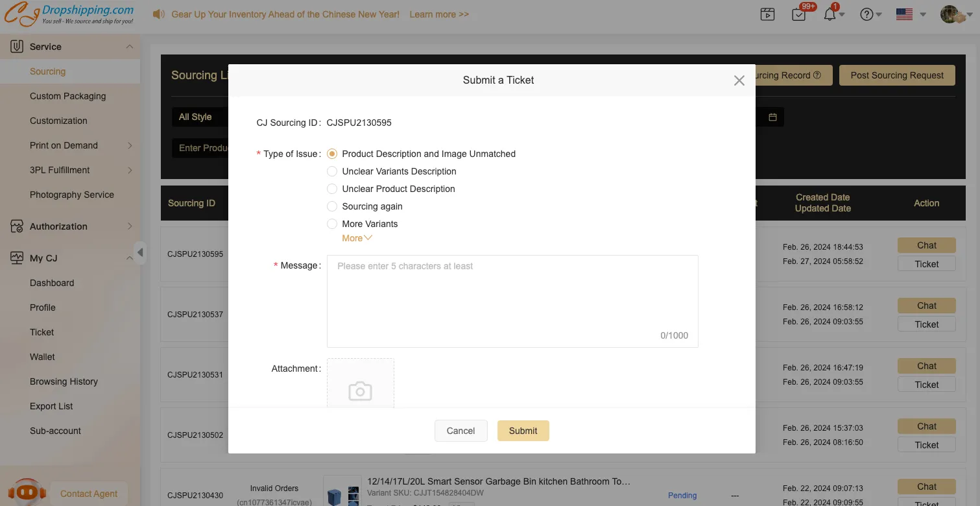Open the task checklist icon with 99+ badge
980x506 pixels.
(x=799, y=14)
